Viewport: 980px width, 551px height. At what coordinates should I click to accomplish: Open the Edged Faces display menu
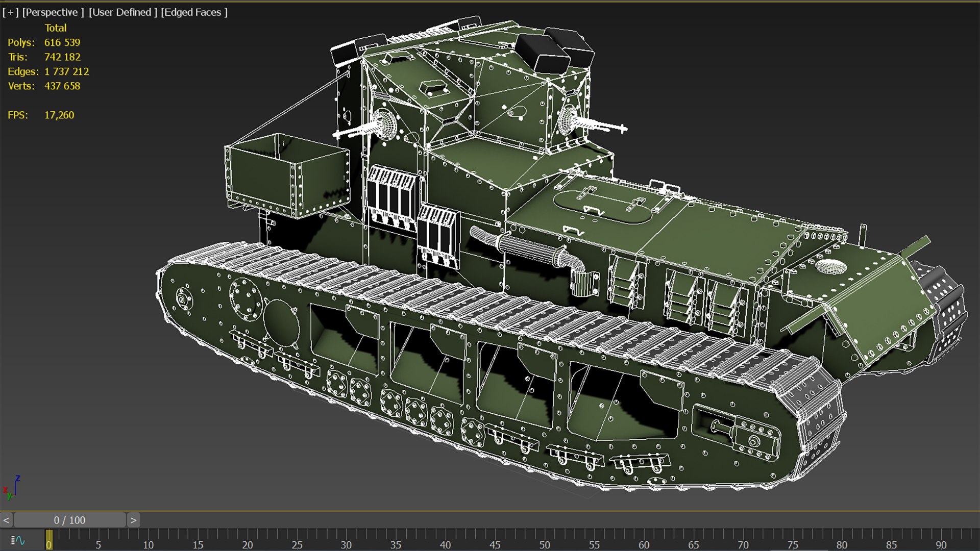pyautogui.click(x=194, y=12)
